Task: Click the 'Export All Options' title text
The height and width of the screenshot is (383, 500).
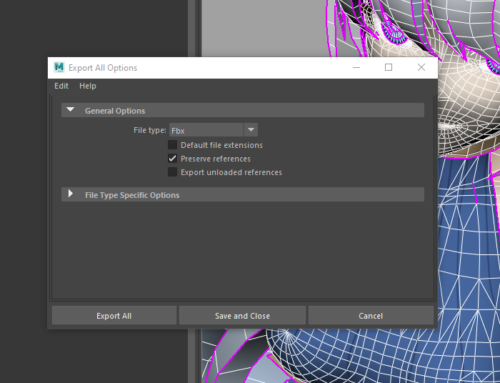Action: [x=103, y=68]
